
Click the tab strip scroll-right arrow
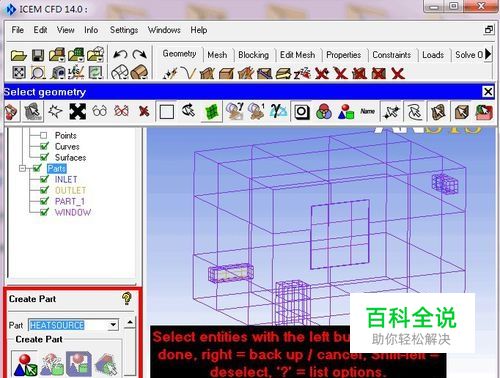pos(488,54)
